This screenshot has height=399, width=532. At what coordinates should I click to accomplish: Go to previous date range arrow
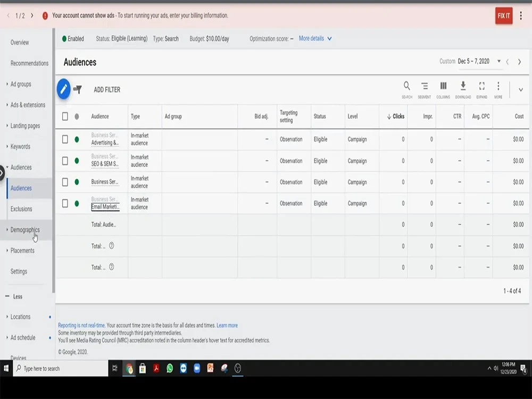pos(507,62)
